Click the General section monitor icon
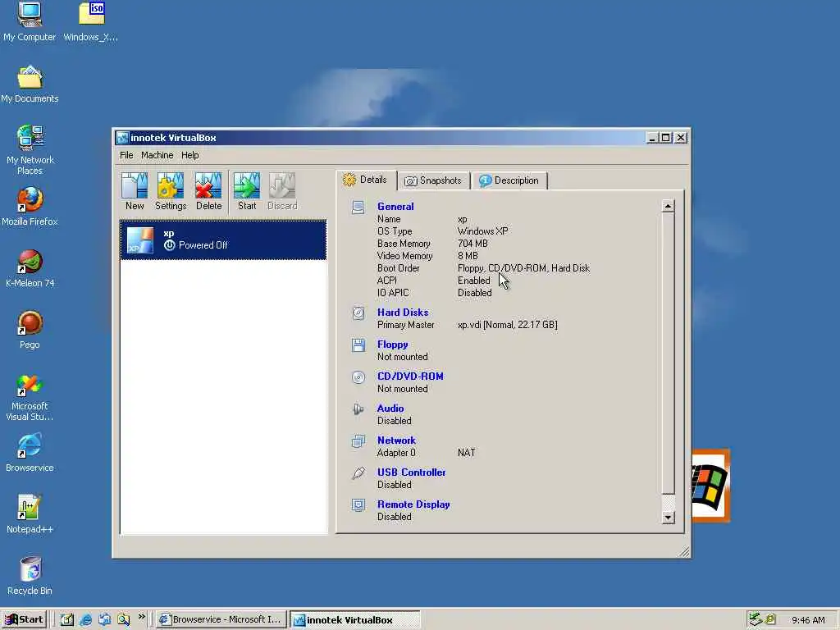The height and width of the screenshot is (630, 840). (358, 207)
